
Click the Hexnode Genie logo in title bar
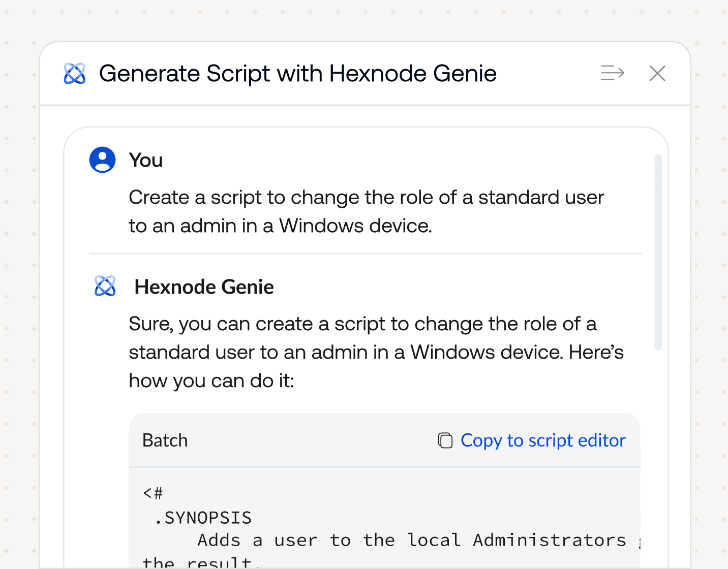pos(75,74)
